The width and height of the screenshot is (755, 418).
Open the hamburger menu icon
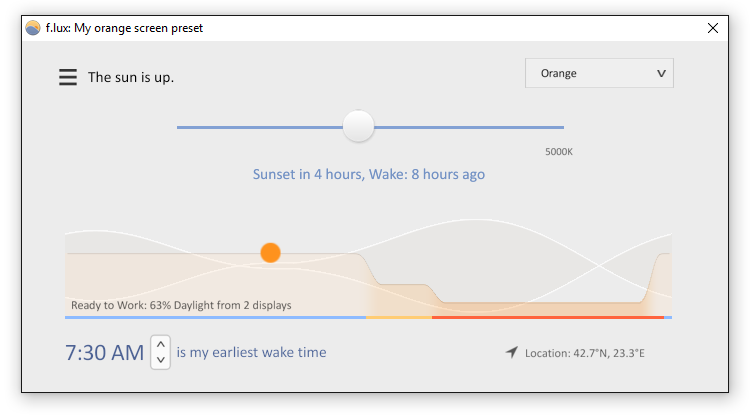pos(68,77)
